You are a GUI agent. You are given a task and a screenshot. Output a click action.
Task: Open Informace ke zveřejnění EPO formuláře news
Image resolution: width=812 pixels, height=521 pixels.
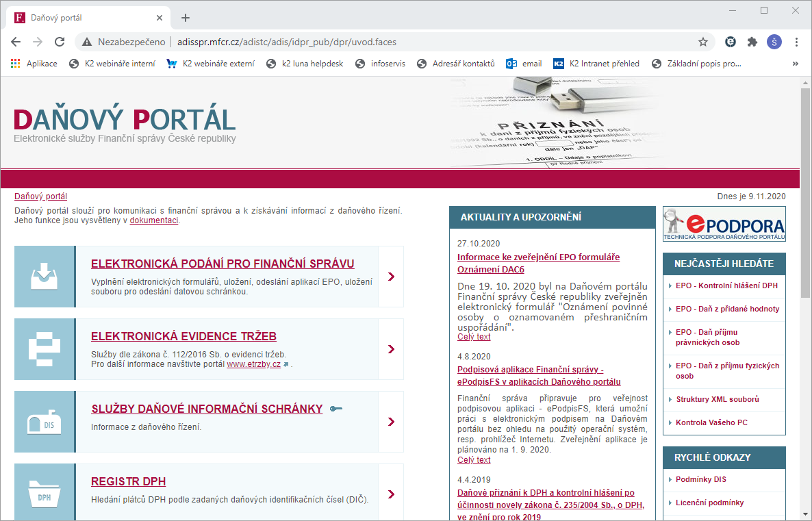click(539, 263)
